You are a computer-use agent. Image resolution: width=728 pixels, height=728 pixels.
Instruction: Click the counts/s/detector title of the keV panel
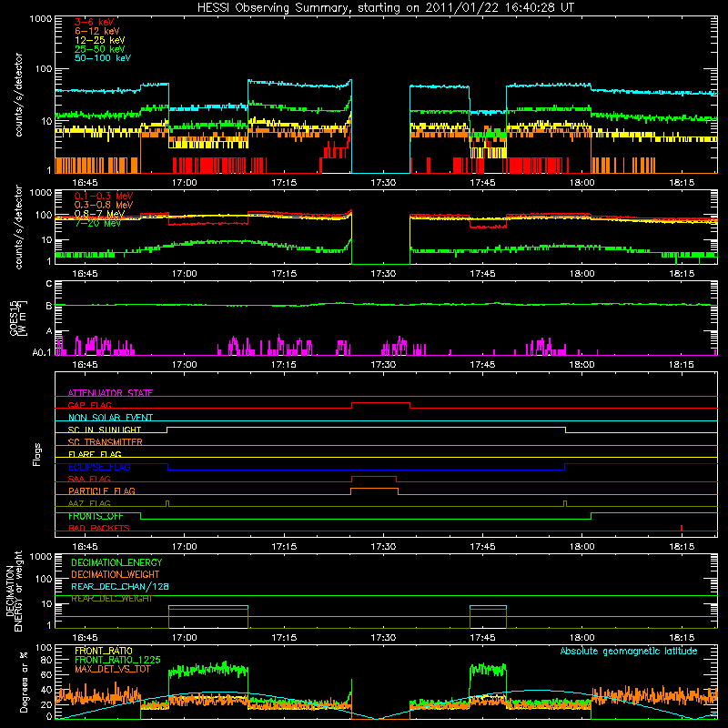click(18, 95)
